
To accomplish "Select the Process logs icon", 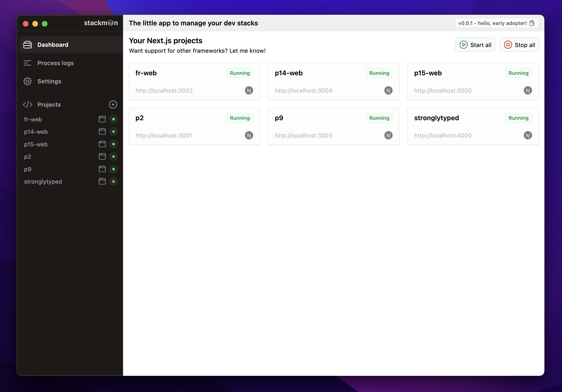I will (27, 63).
